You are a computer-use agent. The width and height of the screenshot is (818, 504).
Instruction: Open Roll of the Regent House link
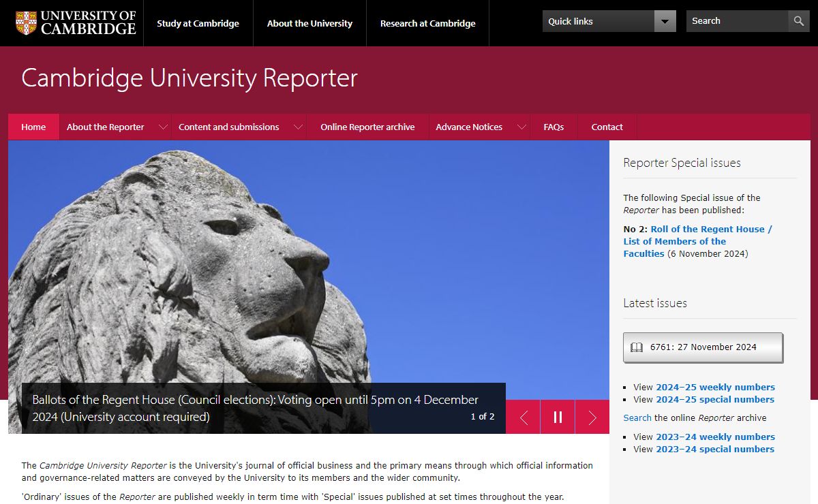pyautogui.click(x=697, y=241)
